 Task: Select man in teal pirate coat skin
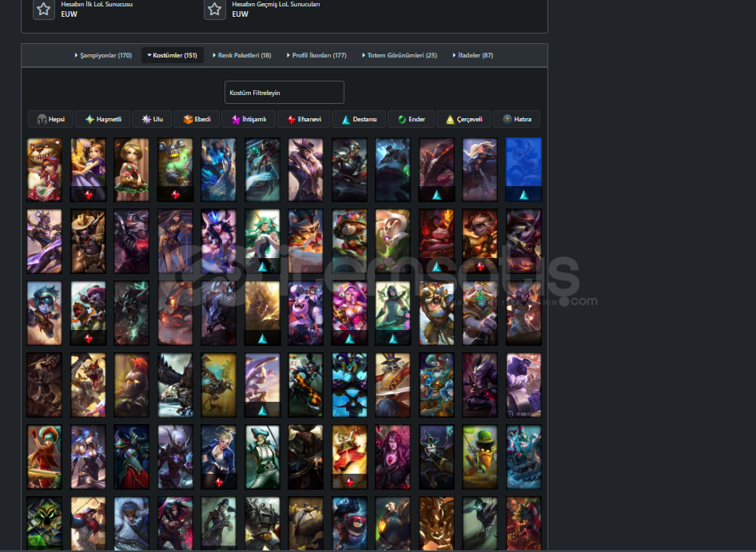262,457
